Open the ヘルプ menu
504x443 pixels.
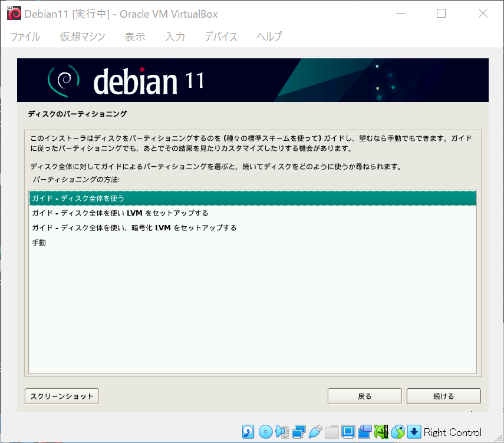click(x=269, y=37)
